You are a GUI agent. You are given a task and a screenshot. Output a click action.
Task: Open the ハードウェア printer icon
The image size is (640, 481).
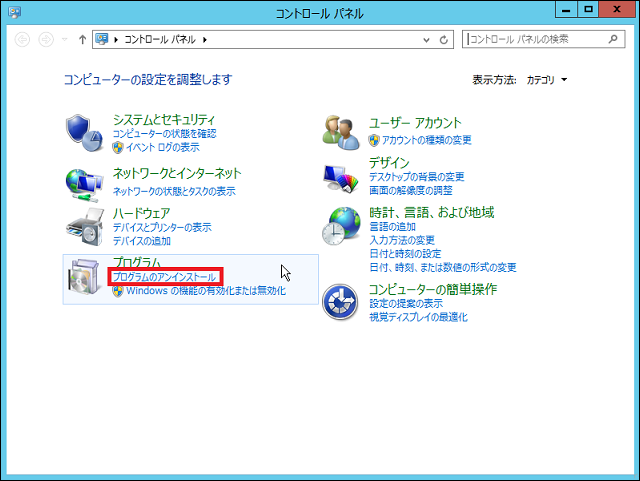(x=85, y=227)
